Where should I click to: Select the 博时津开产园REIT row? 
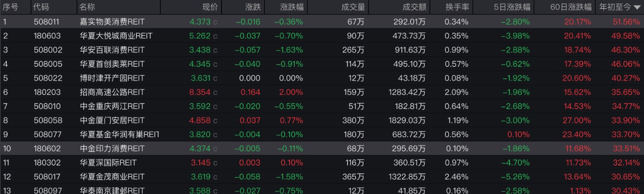(x=112, y=78)
